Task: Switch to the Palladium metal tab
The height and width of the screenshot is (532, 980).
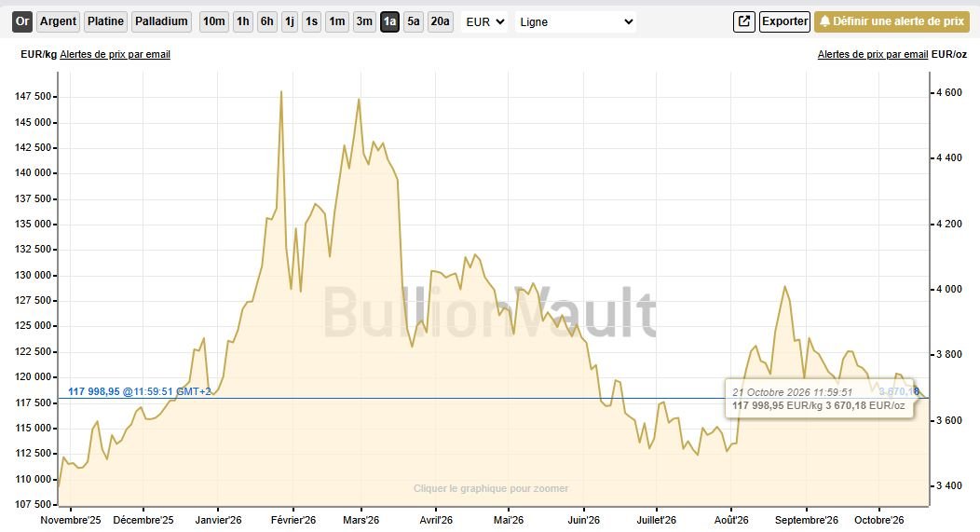Action: [161, 21]
